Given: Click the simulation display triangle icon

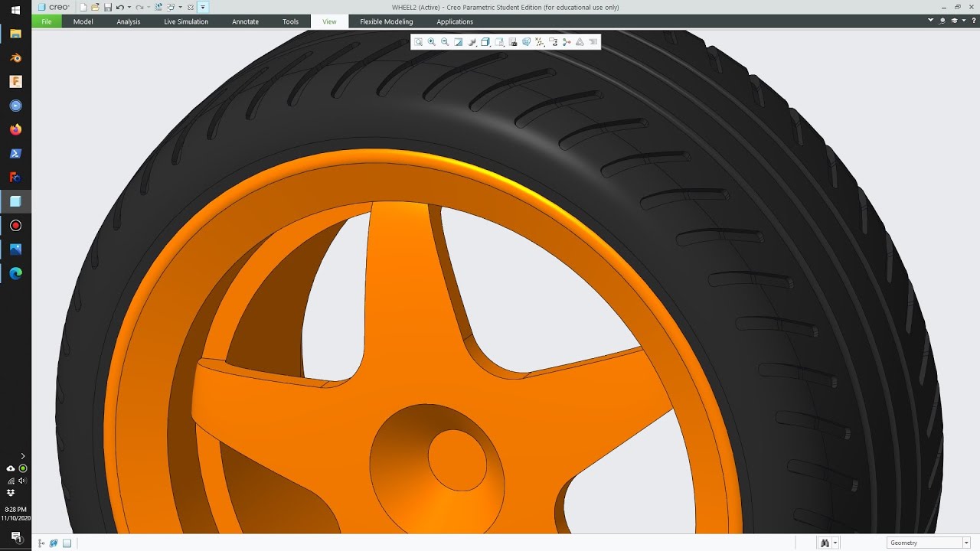Looking at the screenshot, I should coord(580,42).
